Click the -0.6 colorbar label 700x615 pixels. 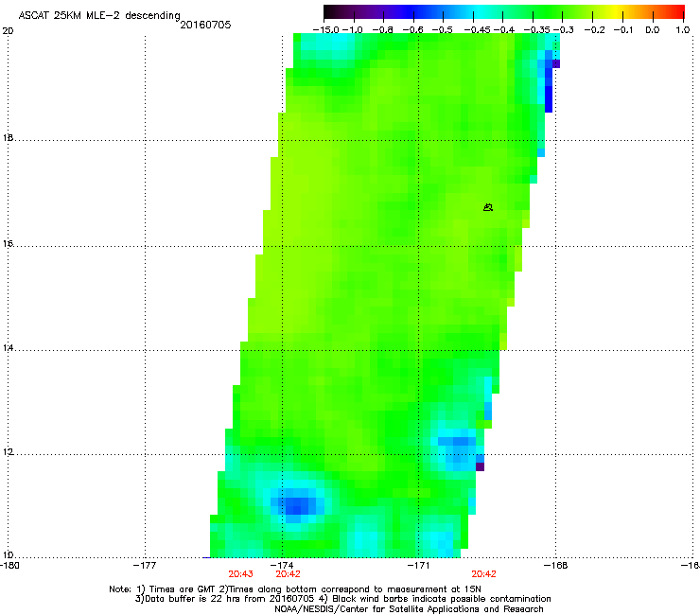(x=412, y=30)
